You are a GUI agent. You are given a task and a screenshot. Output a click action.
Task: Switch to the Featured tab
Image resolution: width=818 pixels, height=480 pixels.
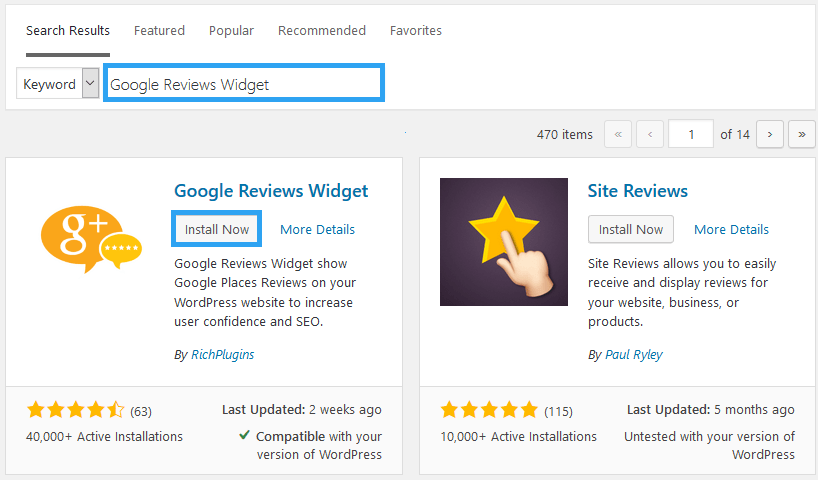click(159, 31)
